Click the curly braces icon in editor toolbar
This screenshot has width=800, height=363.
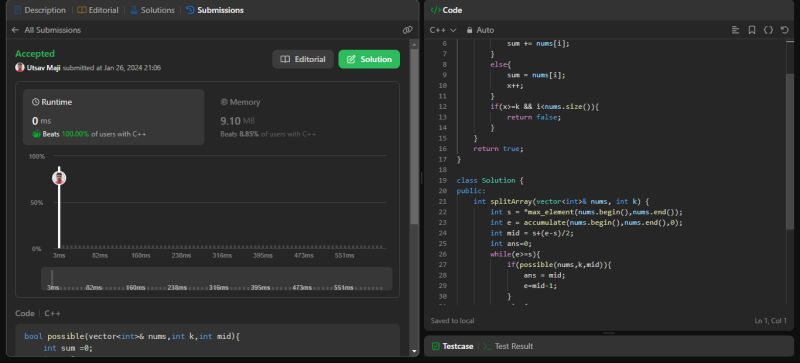768,30
